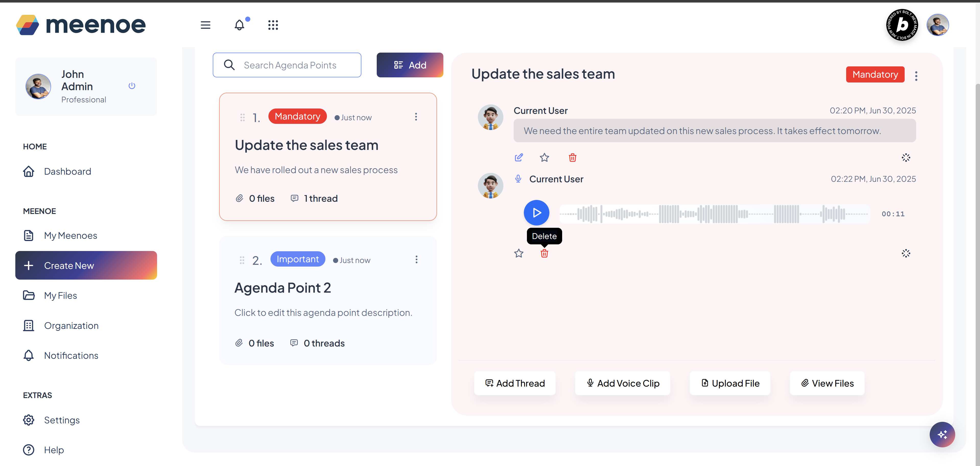Click the voice clip waveform to seek
980x466 pixels.
point(714,214)
